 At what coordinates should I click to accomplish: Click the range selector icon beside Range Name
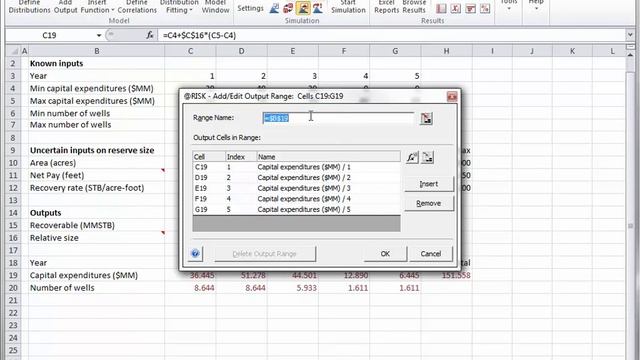pyautogui.click(x=426, y=118)
